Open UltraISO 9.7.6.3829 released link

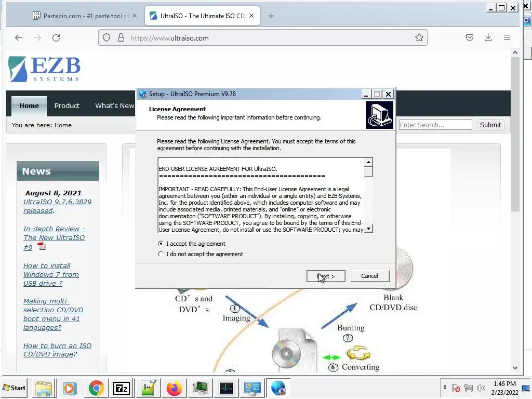click(57, 206)
